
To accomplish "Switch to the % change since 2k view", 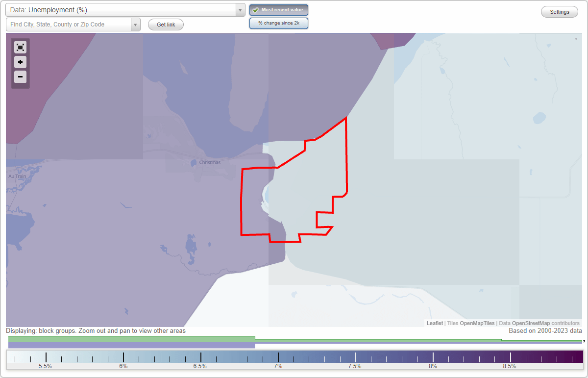I will pyautogui.click(x=279, y=23).
